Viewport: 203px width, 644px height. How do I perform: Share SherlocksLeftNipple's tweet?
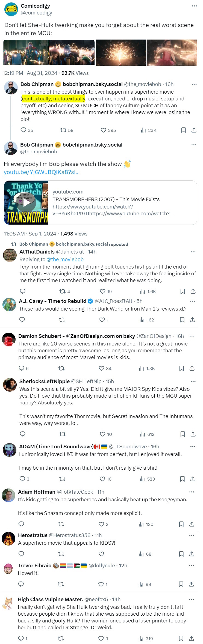(193, 434)
